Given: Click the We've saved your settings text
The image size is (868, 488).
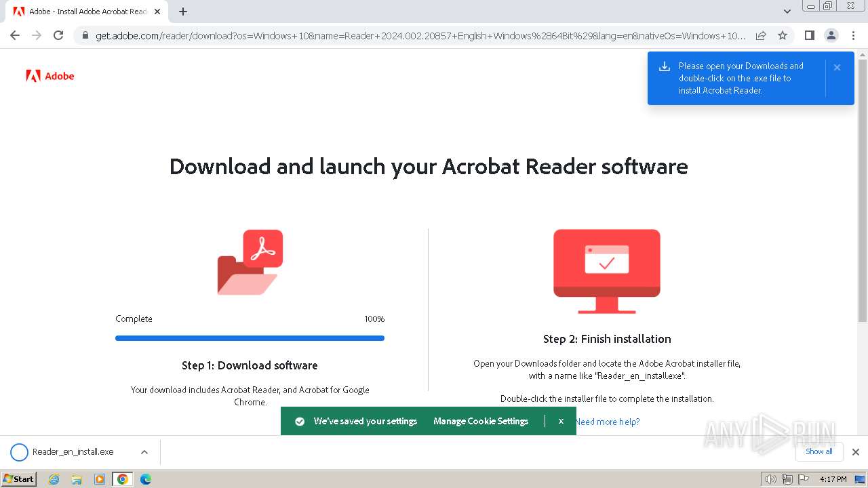Looking at the screenshot, I should pos(366,422).
